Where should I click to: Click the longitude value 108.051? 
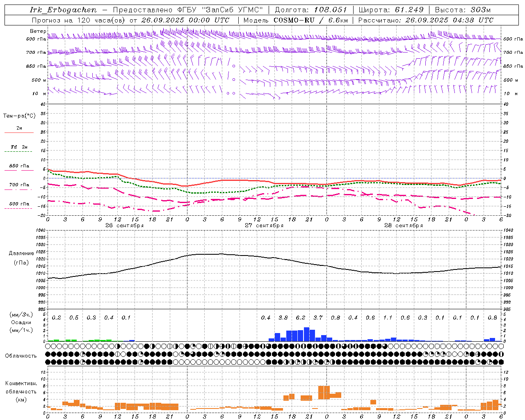click(x=331, y=10)
